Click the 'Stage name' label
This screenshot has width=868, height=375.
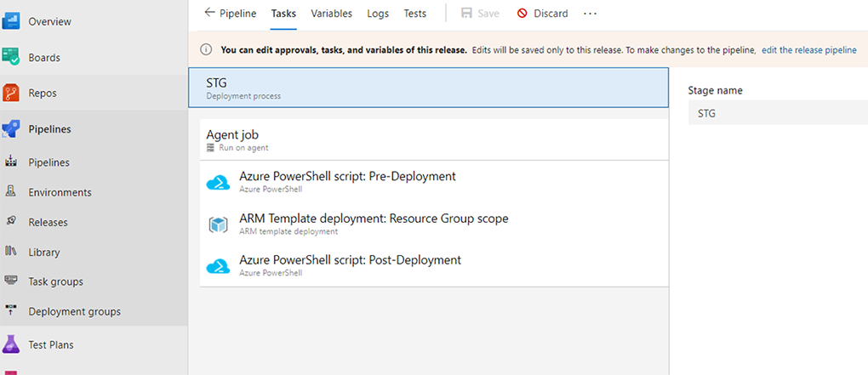(715, 90)
